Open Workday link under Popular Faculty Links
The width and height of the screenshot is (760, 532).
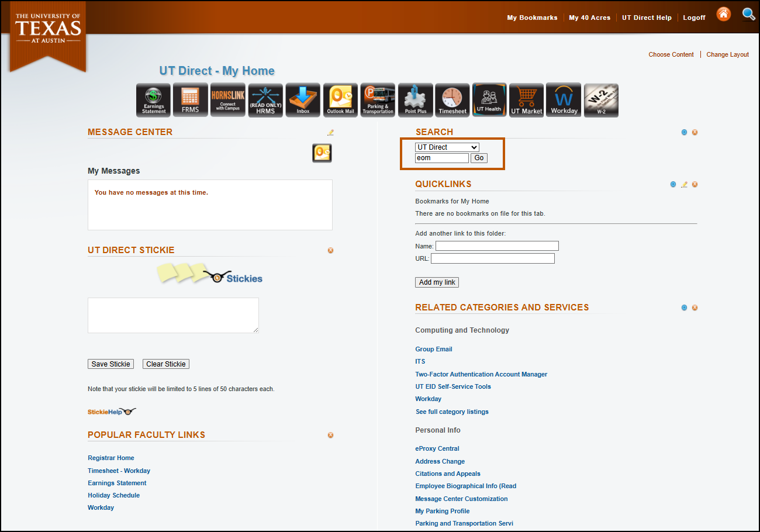coord(101,507)
